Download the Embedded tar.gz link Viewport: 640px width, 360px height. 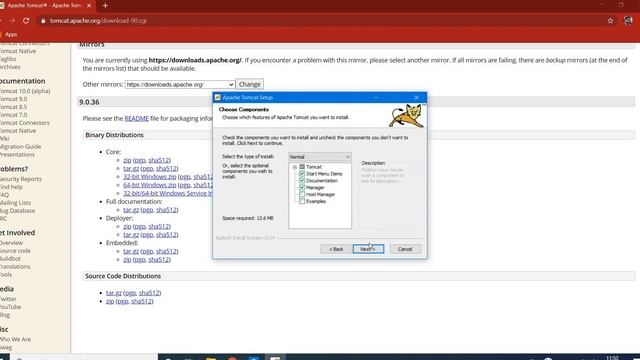tap(131, 251)
